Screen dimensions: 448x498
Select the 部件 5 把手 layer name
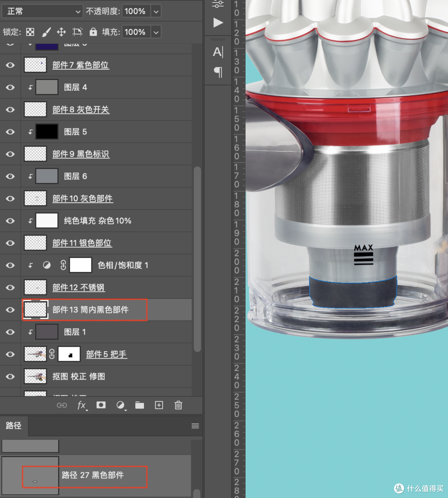(x=106, y=354)
